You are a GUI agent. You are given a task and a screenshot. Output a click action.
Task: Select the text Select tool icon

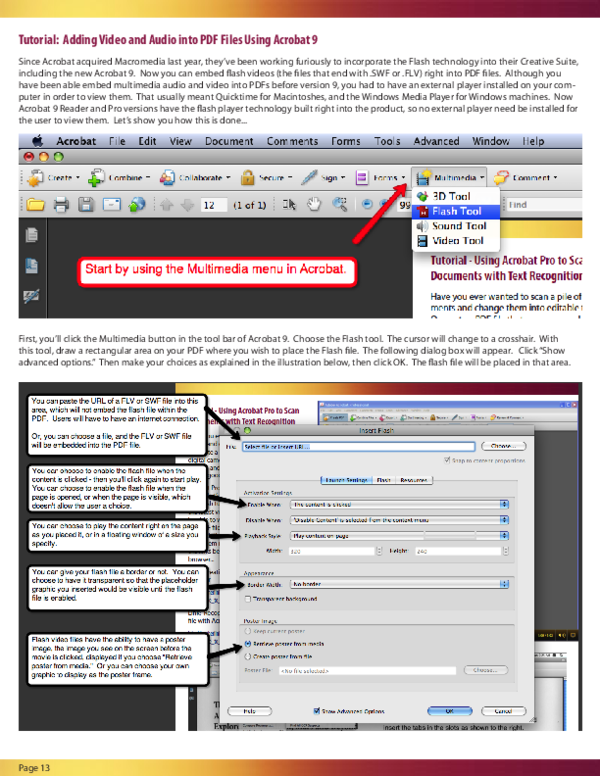coord(289,204)
